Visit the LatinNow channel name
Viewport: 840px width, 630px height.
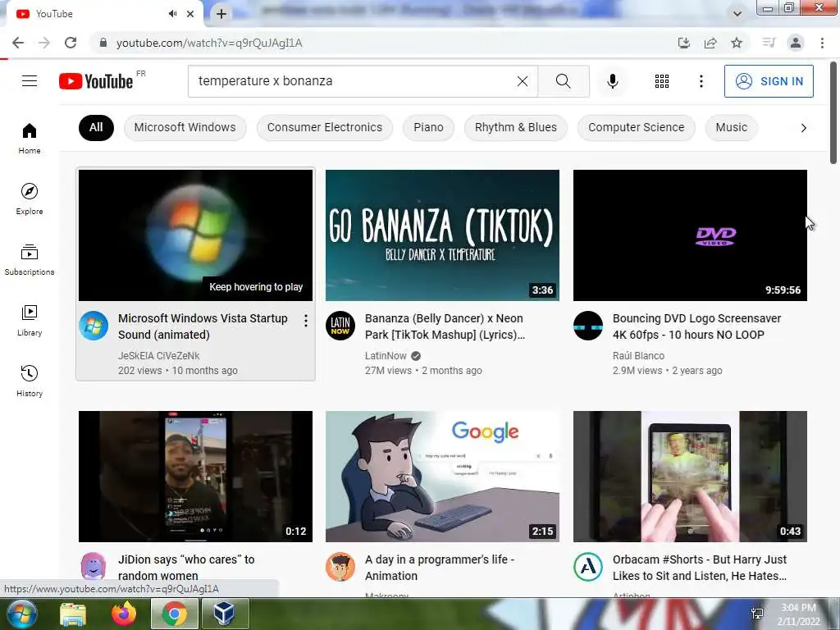click(x=386, y=356)
